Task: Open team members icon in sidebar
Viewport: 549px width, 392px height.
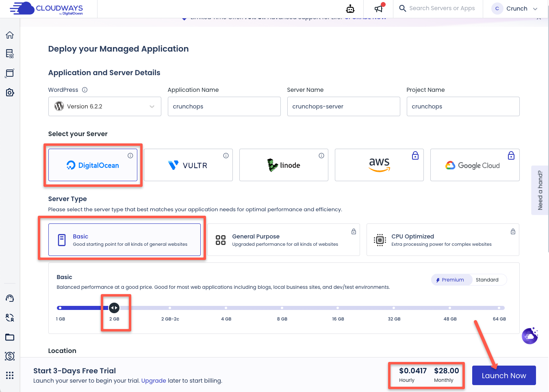Action: point(10,318)
